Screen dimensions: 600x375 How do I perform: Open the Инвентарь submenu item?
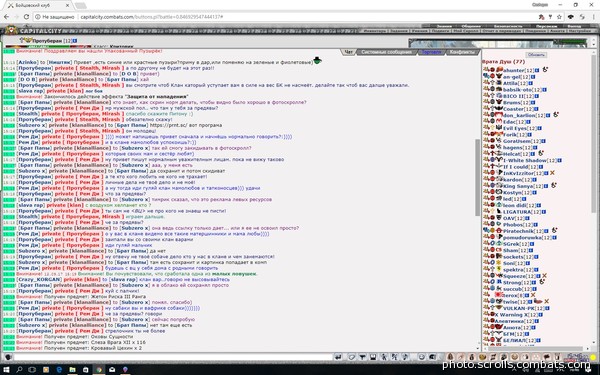click(x=374, y=31)
